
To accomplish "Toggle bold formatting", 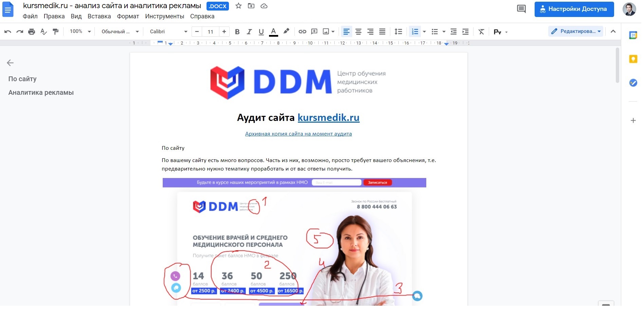I will [238, 32].
